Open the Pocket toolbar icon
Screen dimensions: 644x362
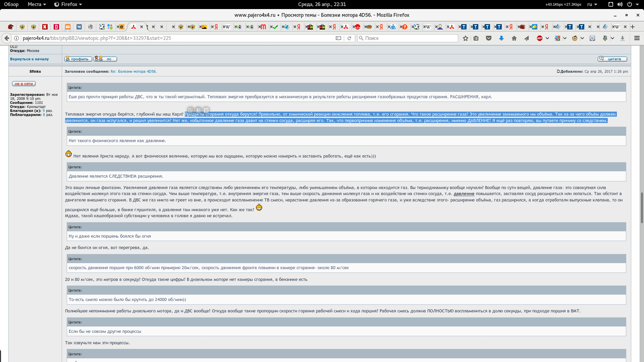(x=489, y=38)
